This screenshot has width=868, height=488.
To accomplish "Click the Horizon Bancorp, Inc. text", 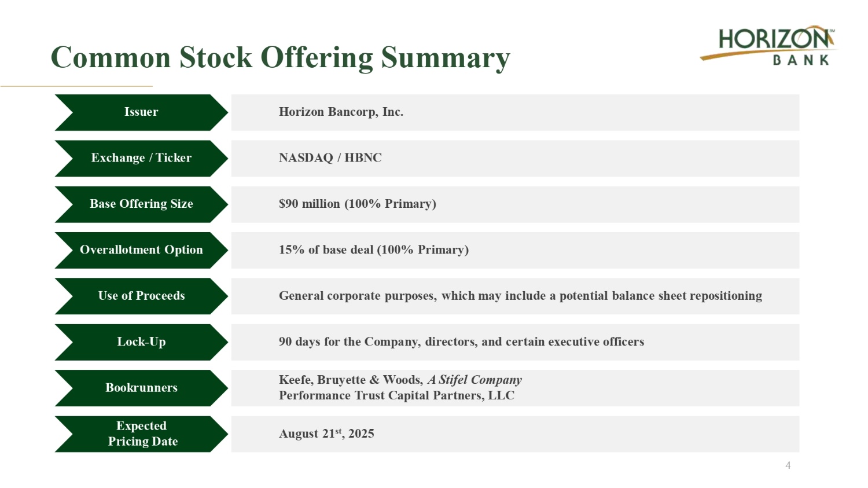I will [x=341, y=112].
